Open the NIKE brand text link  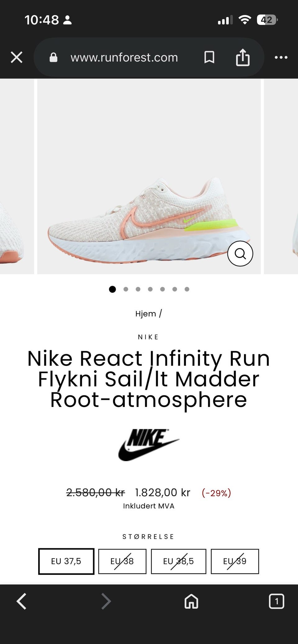coord(148,337)
